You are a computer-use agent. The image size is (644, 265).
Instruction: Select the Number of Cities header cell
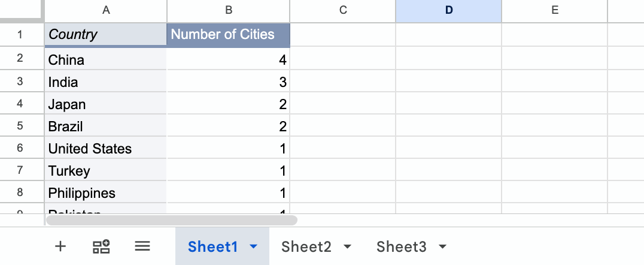click(229, 35)
